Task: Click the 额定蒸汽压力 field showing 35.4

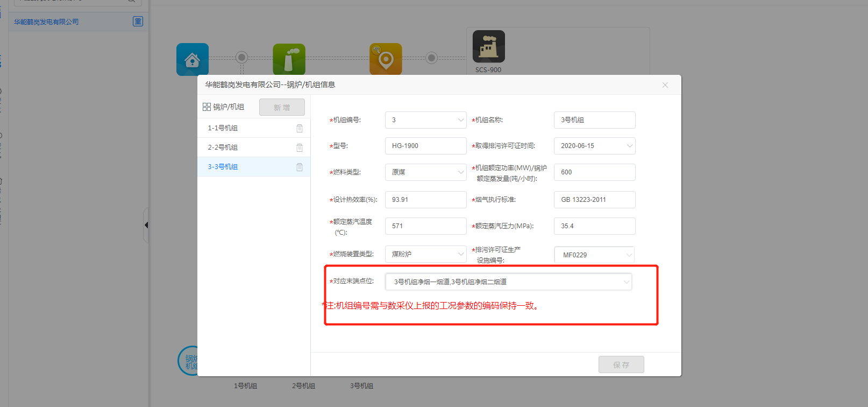Action: (x=595, y=226)
